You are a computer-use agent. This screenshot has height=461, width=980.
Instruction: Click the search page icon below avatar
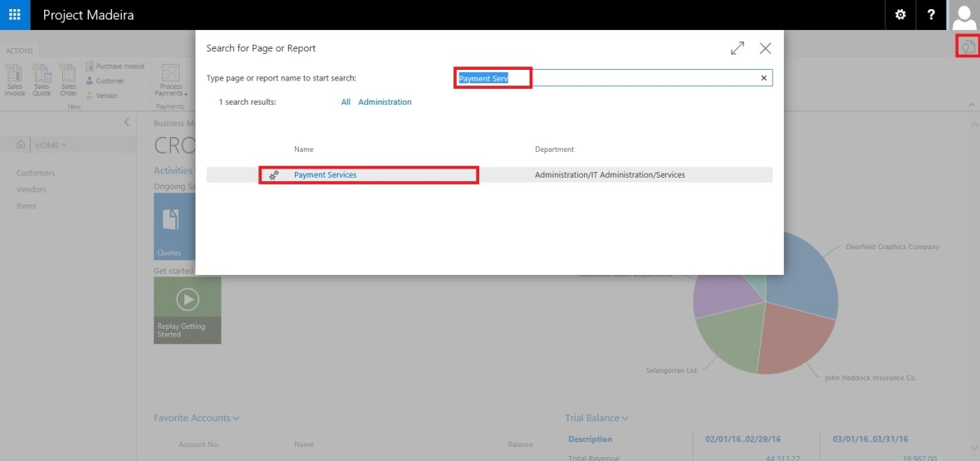click(968, 47)
